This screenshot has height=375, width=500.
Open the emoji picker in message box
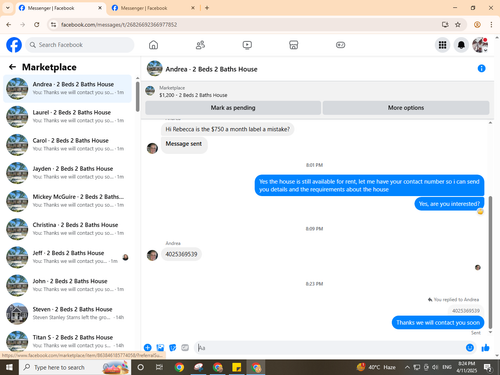pos(470,348)
